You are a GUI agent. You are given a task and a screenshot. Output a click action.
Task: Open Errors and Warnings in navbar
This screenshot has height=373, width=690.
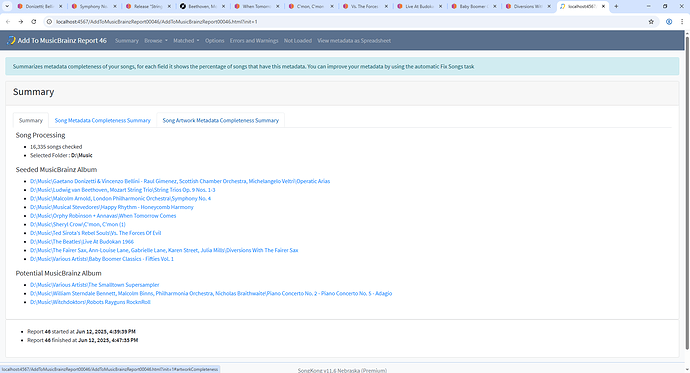254,40
